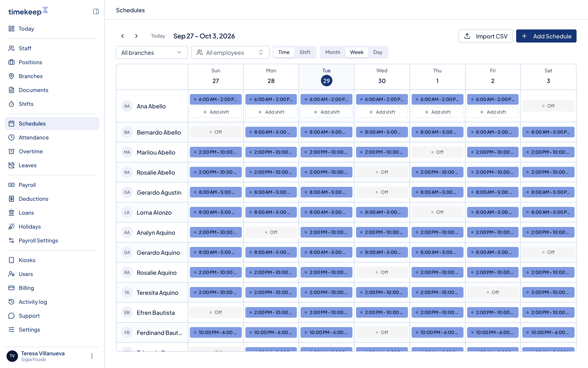Add shift for Ana Abello Friday
The width and height of the screenshot is (588, 368).
click(x=492, y=112)
